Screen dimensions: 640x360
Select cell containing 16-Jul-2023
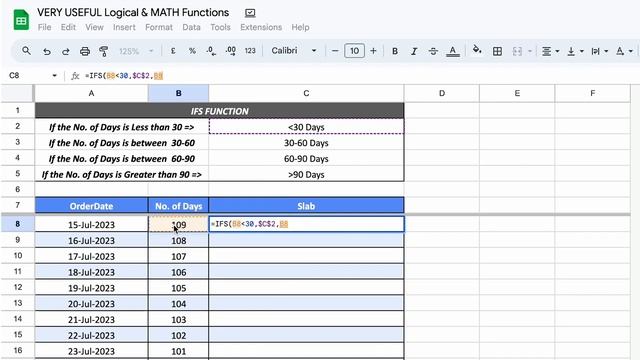[x=91, y=240]
